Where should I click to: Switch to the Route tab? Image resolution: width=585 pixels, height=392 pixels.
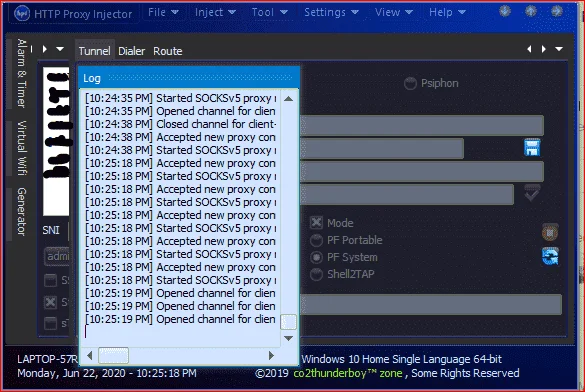pos(168,51)
